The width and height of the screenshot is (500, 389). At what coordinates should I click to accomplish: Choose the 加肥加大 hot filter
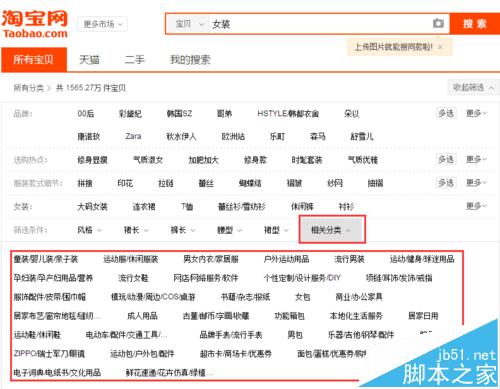click(203, 160)
